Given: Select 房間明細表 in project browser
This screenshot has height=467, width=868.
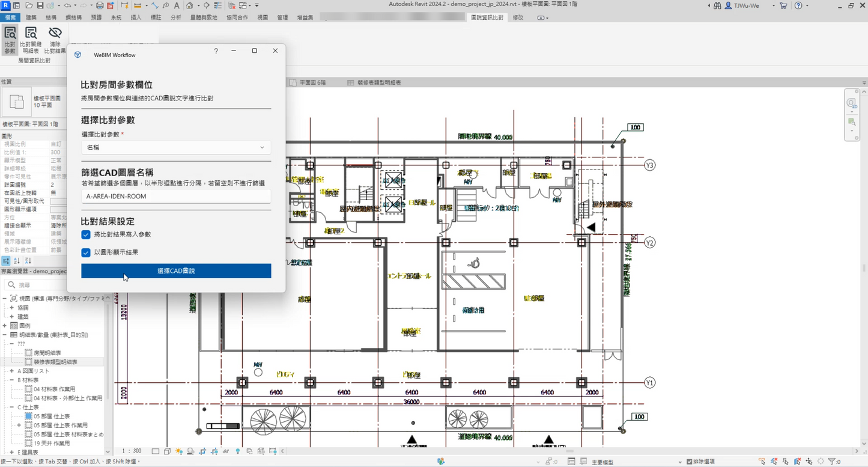Looking at the screenshot, I should click(x=47, y=353).
